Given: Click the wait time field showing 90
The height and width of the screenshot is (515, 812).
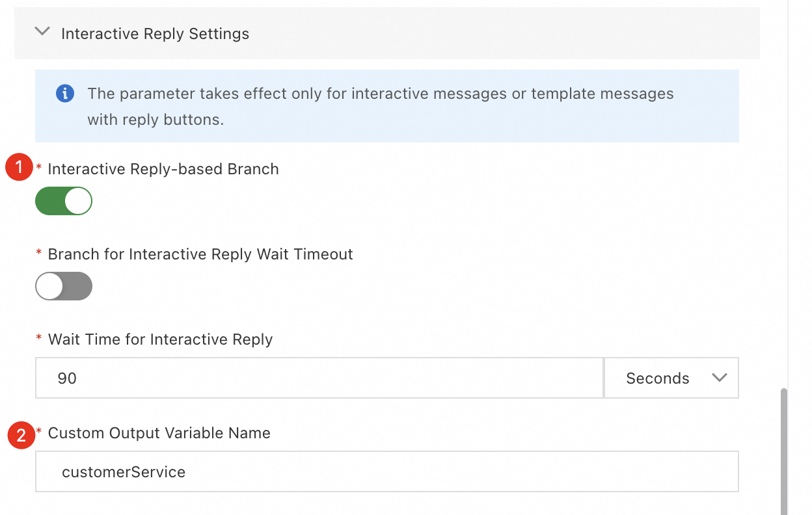Looking at the screenshot, I should pyautogui.click(x=319, y=378).
